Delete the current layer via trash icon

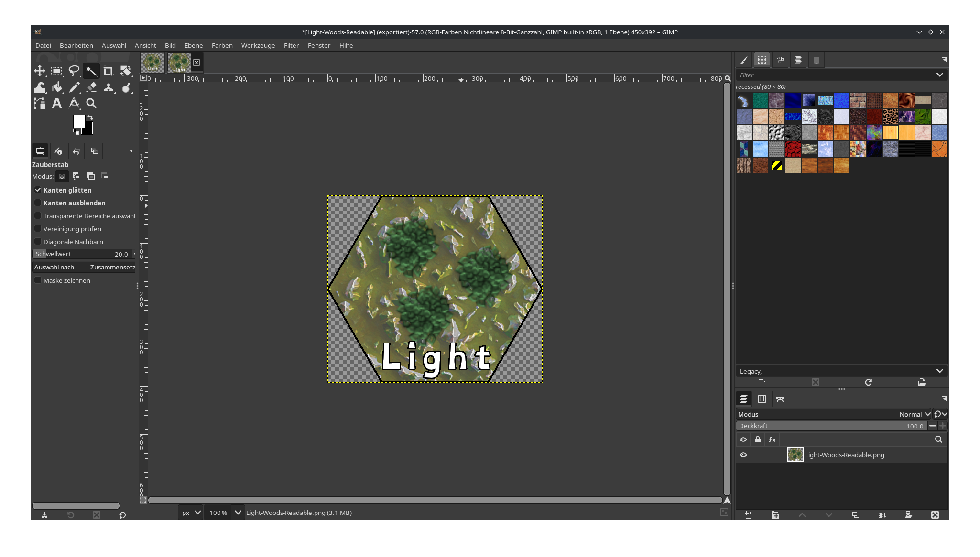pos(936,515)
